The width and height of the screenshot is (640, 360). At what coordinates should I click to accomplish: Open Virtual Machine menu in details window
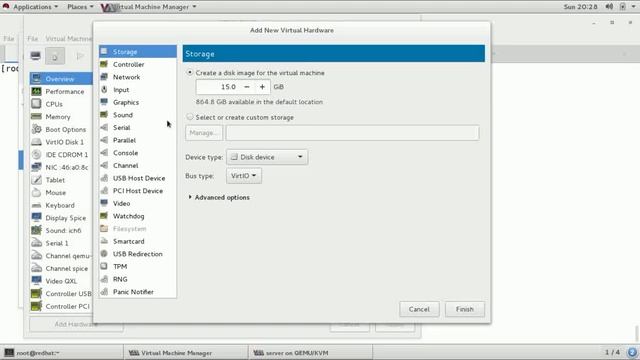(x=69, y=38)
